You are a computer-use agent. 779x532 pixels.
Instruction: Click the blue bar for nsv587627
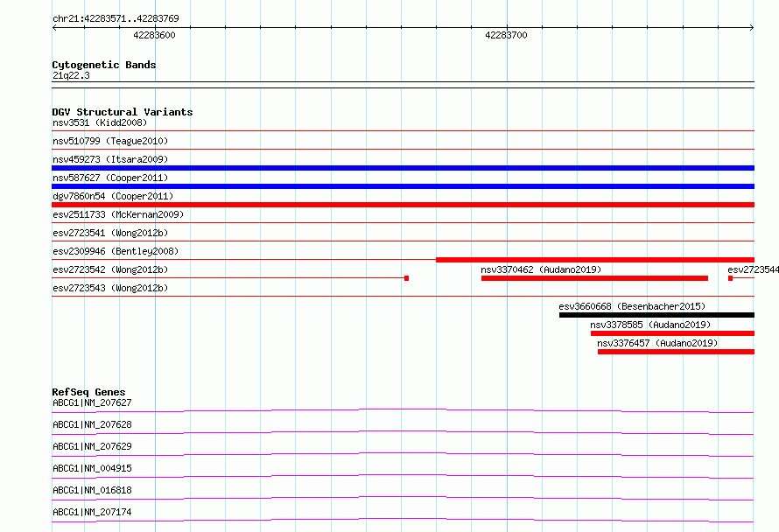pos(403,186)
